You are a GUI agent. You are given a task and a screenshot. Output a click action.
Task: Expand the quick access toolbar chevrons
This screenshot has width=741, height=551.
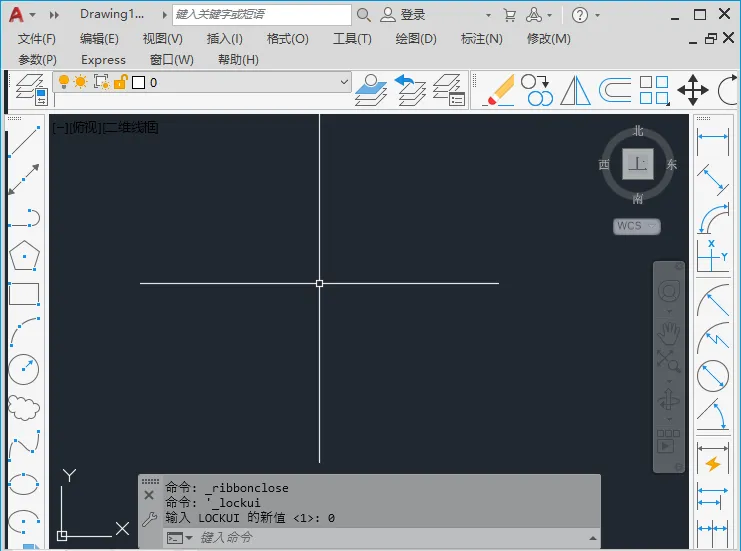click(x=54, y=15)
